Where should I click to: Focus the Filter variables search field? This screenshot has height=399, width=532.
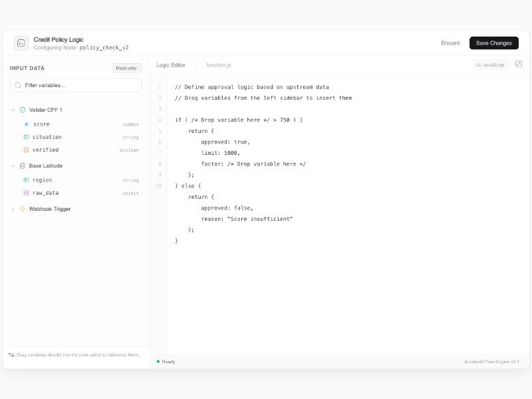pos(80,85)
